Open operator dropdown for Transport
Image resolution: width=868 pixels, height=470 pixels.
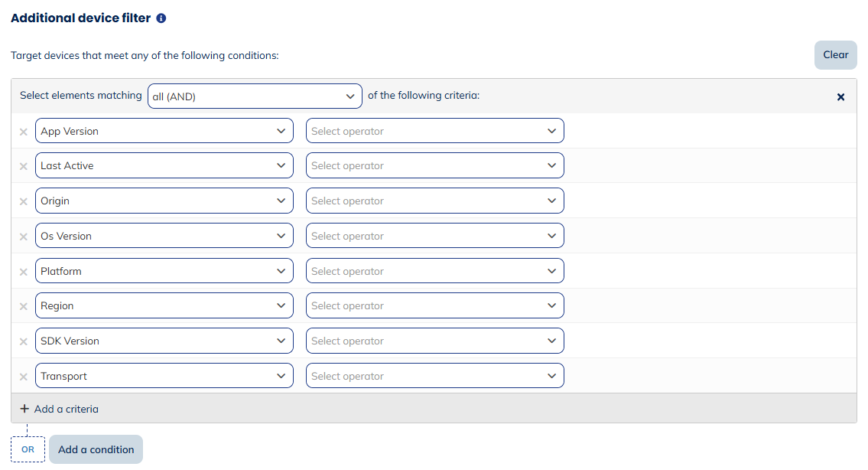pos(434,375)
